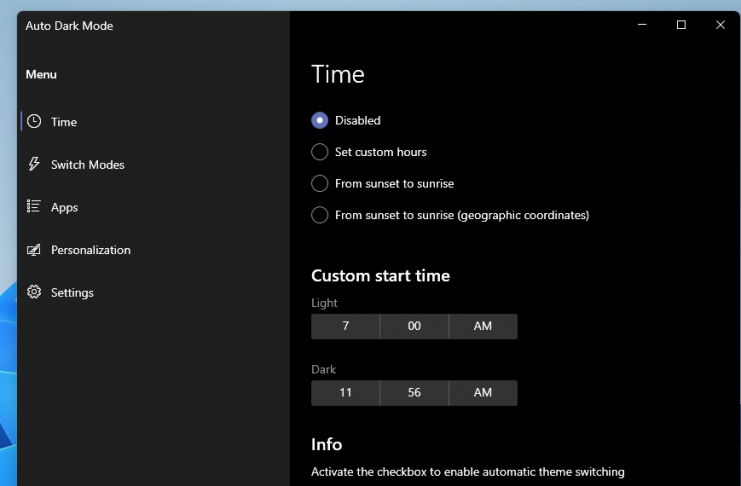
Task: Maximize the Auto Dark Mode window
Action: point(681,25)
